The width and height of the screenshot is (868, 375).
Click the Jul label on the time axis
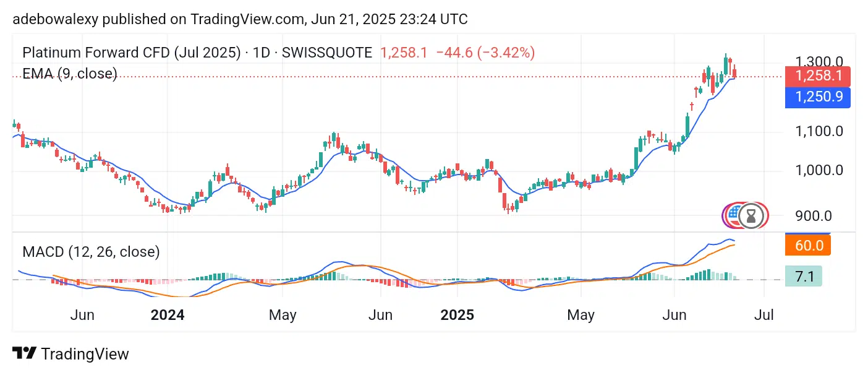(x=764, y=315)
